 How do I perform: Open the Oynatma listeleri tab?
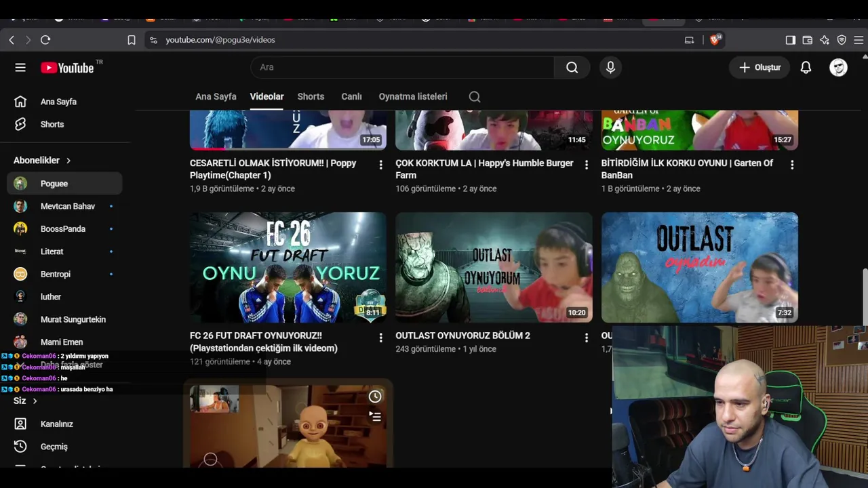pos(413,96)
